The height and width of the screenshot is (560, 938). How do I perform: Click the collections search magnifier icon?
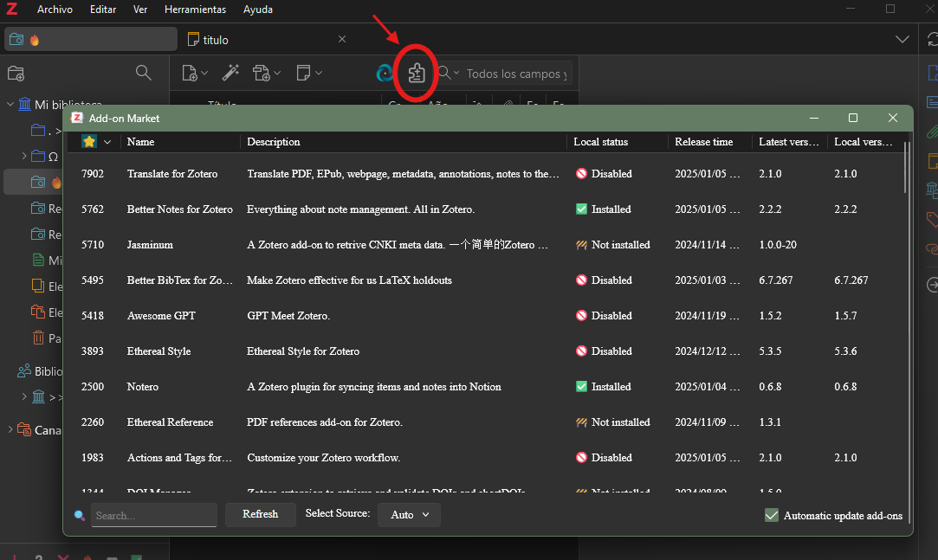[x=143, y=73]
